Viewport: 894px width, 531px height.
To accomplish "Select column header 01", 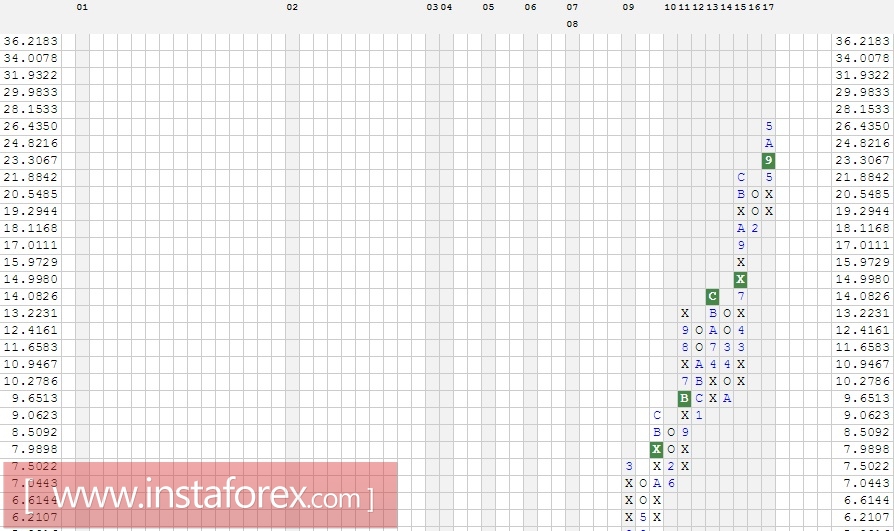I will pos(82,7).
